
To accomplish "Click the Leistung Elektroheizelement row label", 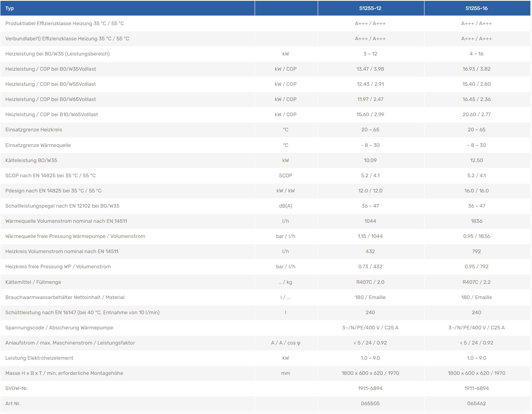I will 39,358.
